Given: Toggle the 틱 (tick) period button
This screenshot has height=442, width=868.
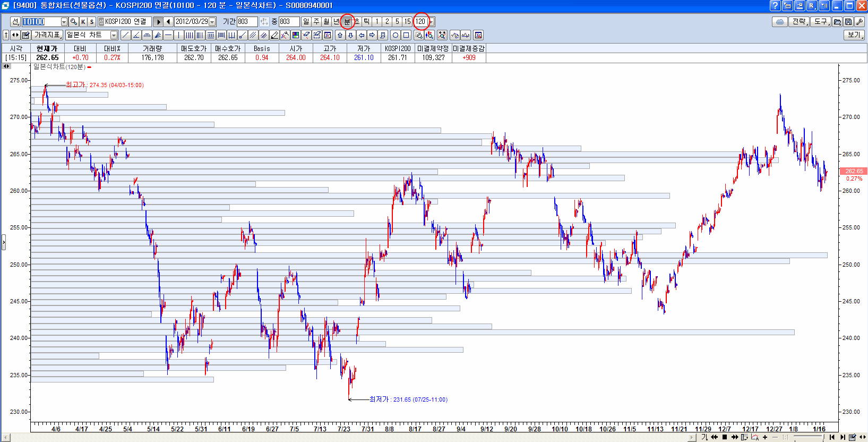Looking at the screenshot, I should pos(366,22).
